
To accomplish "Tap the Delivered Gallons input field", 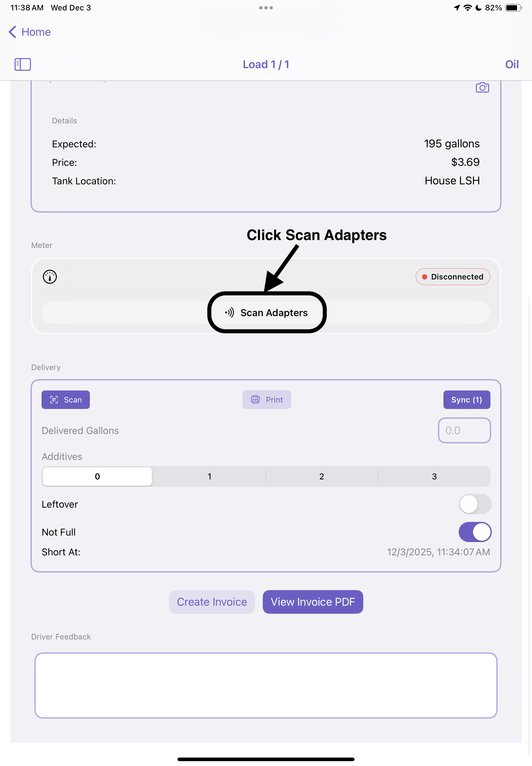I will (x=464, y=430).
